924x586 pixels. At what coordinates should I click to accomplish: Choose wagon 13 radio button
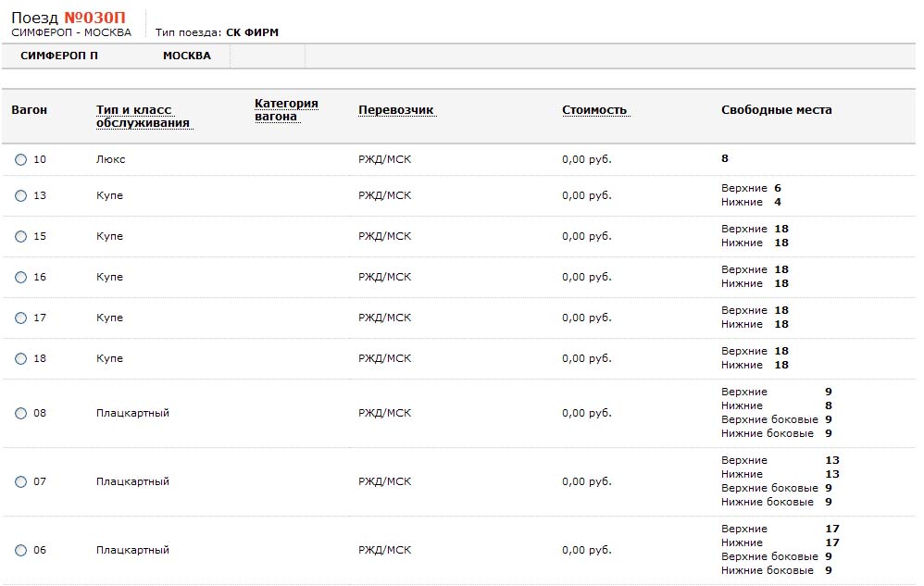tap(21, 196)
